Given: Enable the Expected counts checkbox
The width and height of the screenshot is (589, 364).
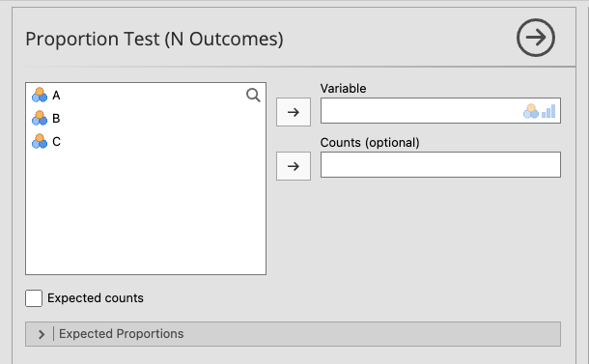Looking at the screenshot, I should pyautogui.click(x=34, y=298).
